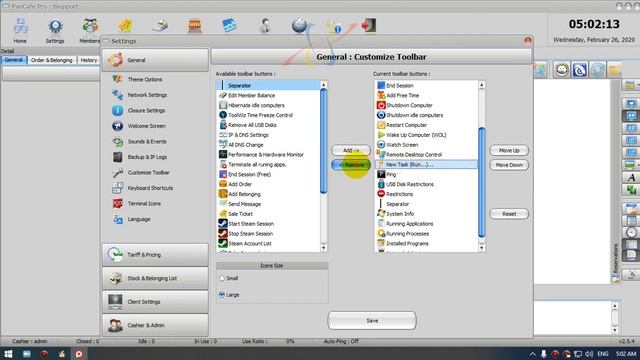640x360 pixels.
Task: Save the toolbar customization
Action: click(372, 321)
